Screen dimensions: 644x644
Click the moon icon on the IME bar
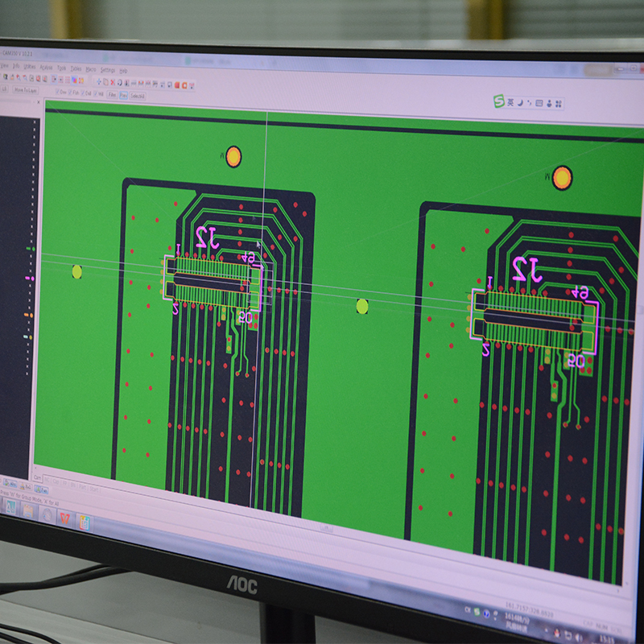(x=520, y=102)
